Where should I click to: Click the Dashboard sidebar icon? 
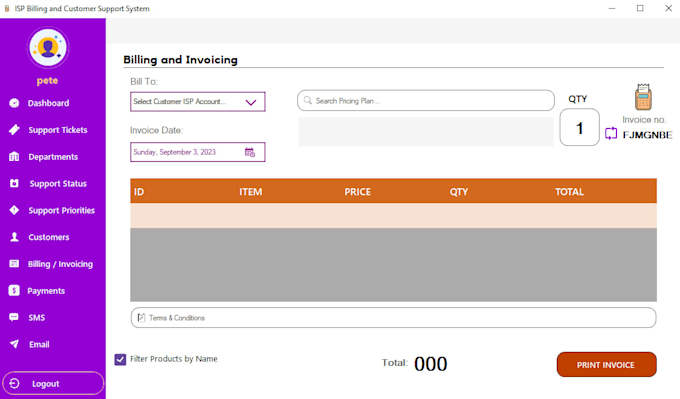click(x=14, y=103)
